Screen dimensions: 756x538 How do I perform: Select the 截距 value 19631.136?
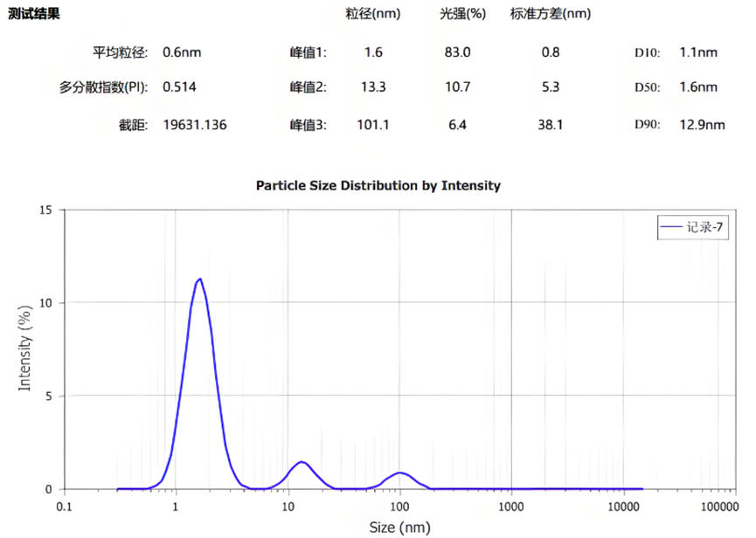click(195, 125)
